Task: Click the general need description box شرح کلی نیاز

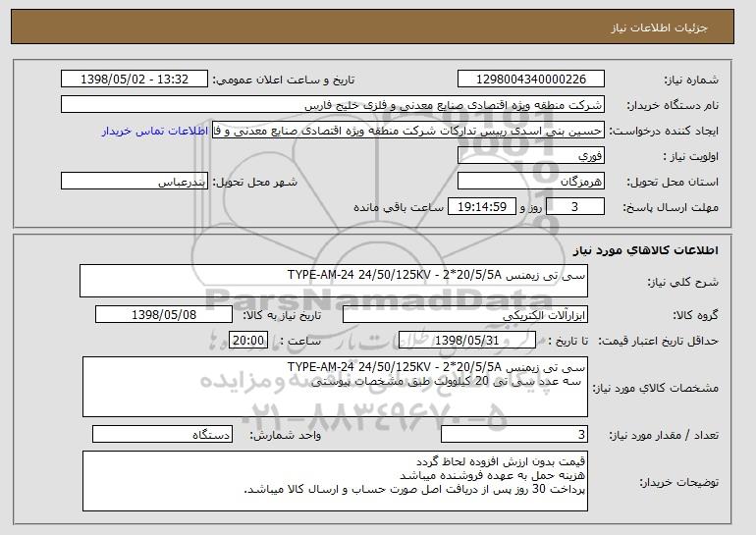Action: click(334, 281)
